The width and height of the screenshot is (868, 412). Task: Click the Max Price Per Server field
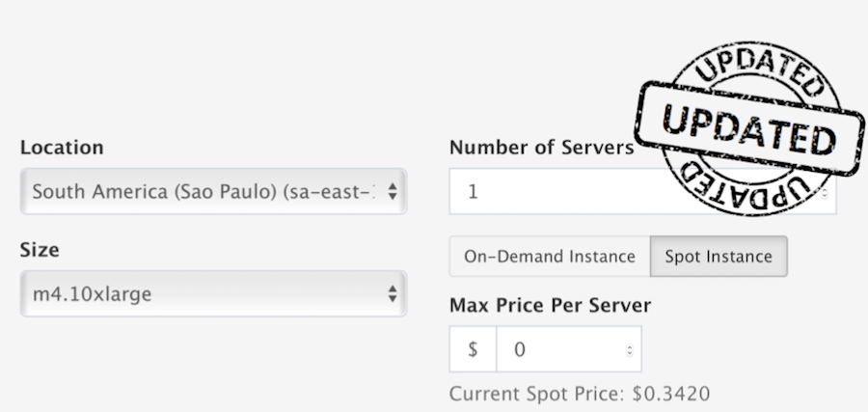pyautogui.click(x=569, y=349)
